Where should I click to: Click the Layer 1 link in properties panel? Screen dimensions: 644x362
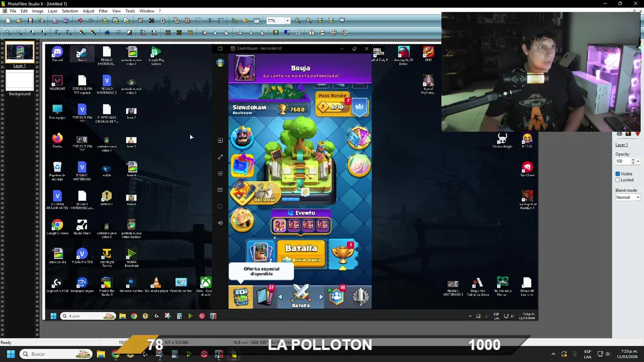point(621,145)
